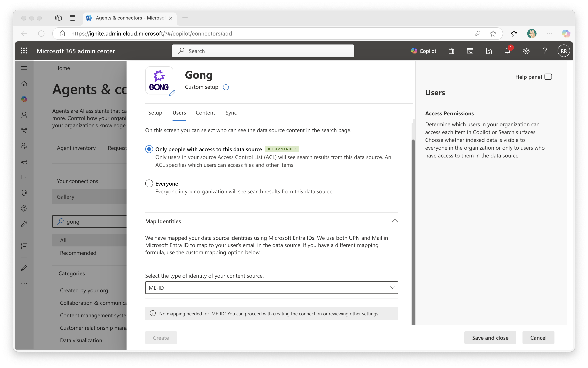Screen dimensions: 588x368
Task: Switch to the Content tab
Action: (205, 113)
